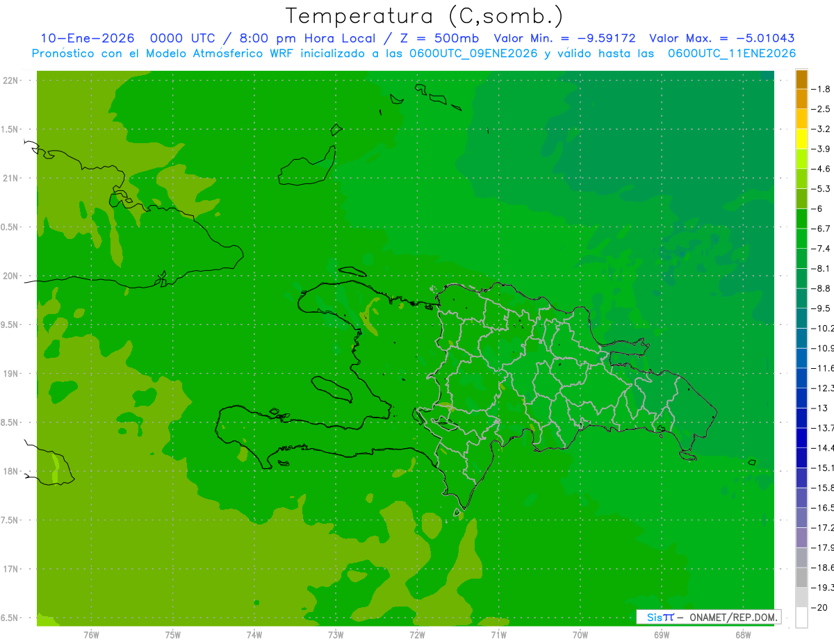Click the 'Temperatura (C,somb.)' chart title
Screen dimensions: 834x644
coord(425,17)
